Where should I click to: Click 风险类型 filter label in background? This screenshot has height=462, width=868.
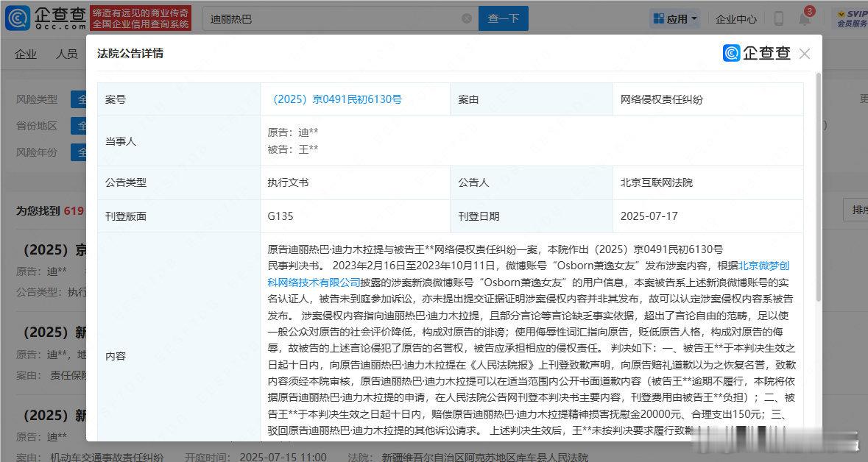(37, 99)
